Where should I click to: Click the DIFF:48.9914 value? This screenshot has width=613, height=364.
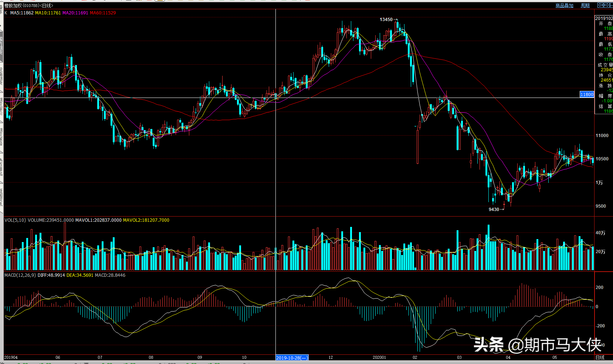pyautogui.click(x=51, y=275)
